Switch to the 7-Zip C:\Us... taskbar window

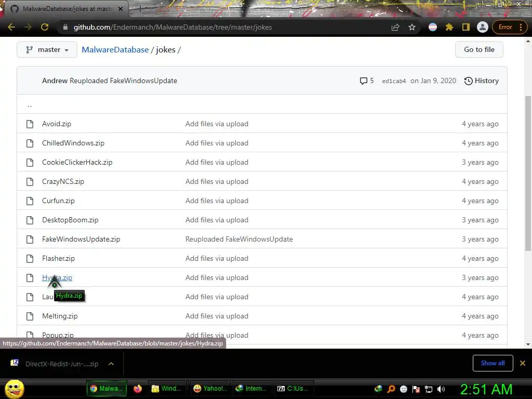294,389
